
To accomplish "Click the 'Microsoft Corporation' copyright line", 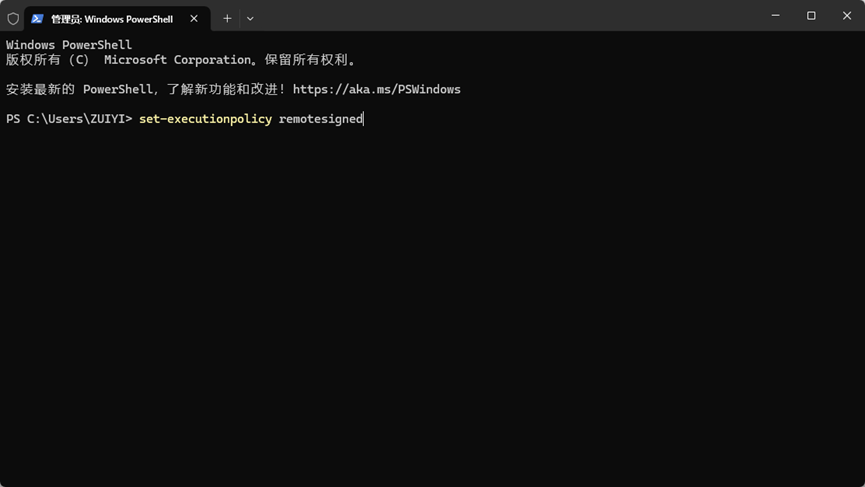I will click(x=180, y=60).
